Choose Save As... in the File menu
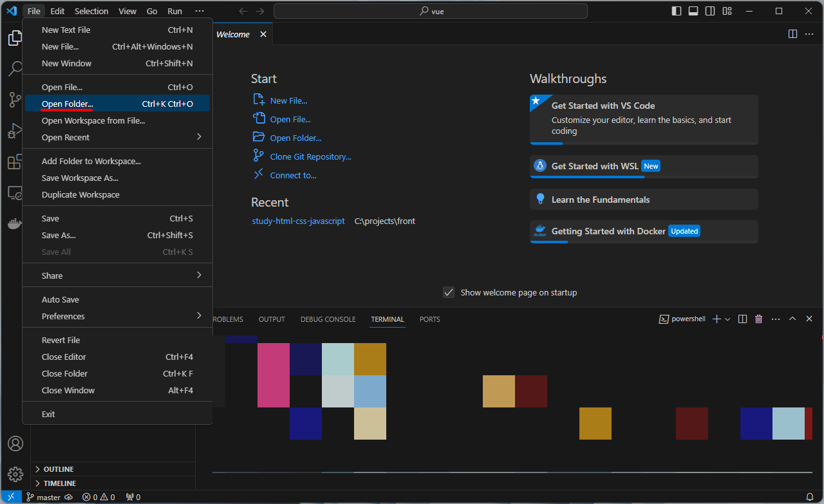The height and width of the screenshot is (504, 824). pos(117,235)
